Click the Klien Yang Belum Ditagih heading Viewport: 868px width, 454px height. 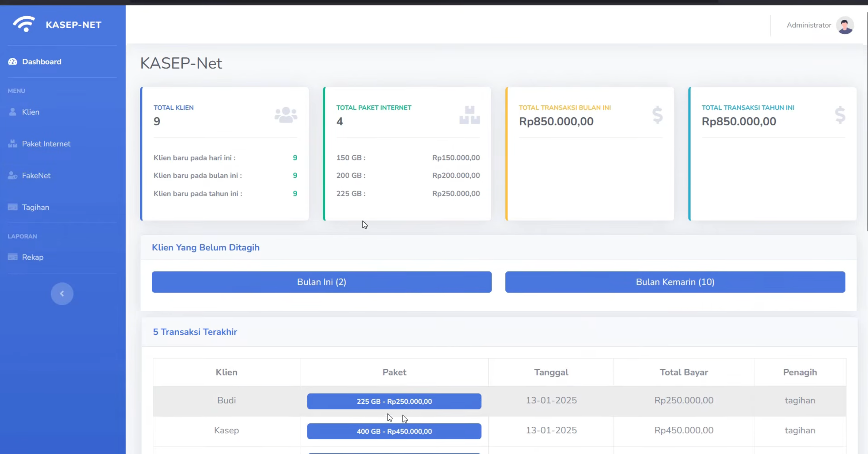tap(205, 247)
